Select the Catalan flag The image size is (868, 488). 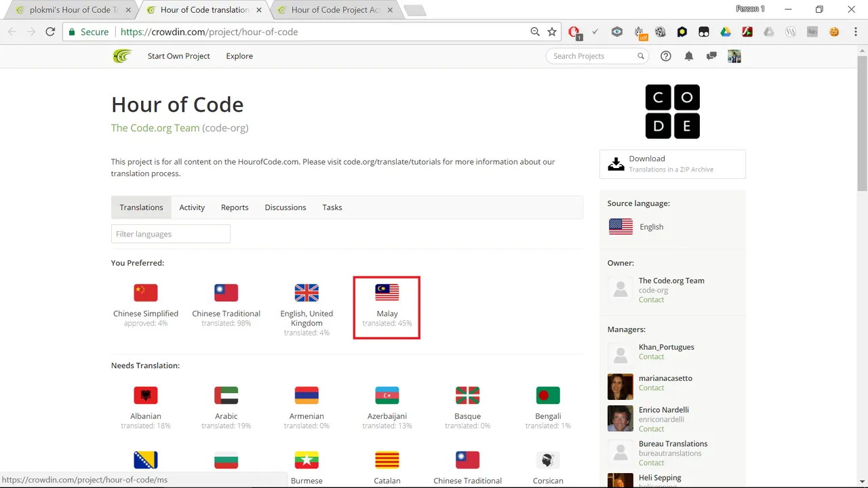point(387,460)
